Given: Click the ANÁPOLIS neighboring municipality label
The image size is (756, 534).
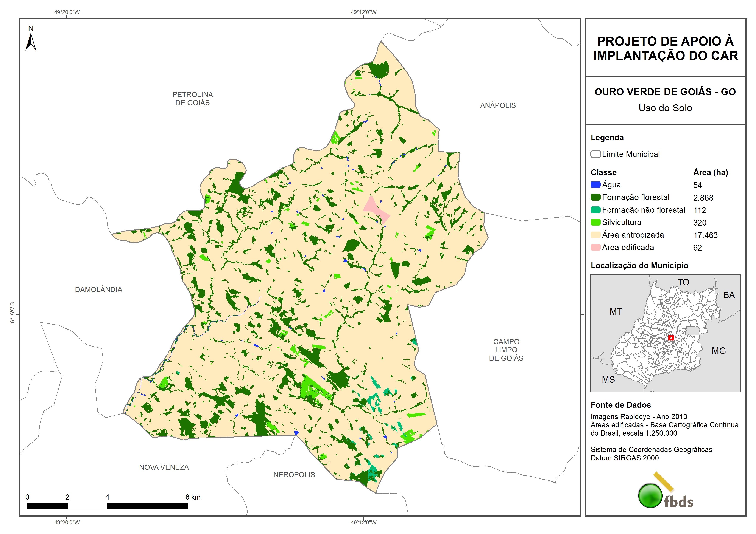Looking at the screenshot, I should point(497,105).
